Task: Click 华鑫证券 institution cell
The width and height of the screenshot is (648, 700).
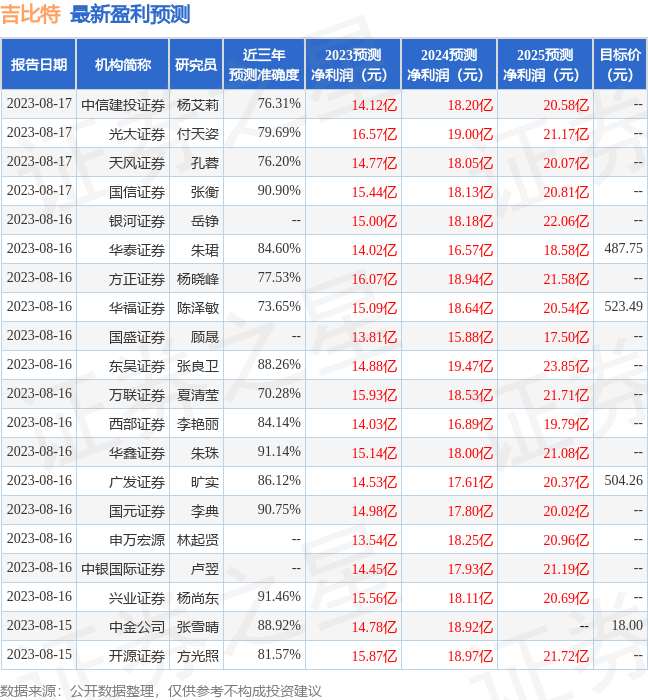Action: point(137,454)
